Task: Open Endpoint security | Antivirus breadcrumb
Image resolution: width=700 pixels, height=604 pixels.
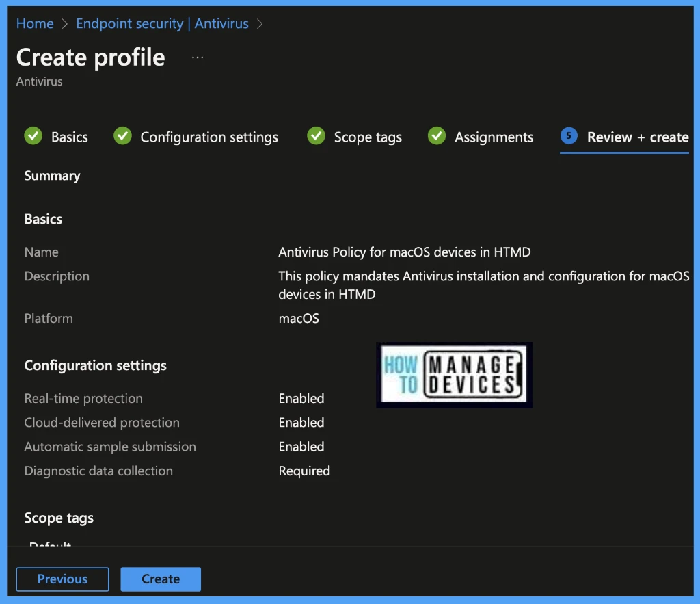Action: click(x=162, y=23)
